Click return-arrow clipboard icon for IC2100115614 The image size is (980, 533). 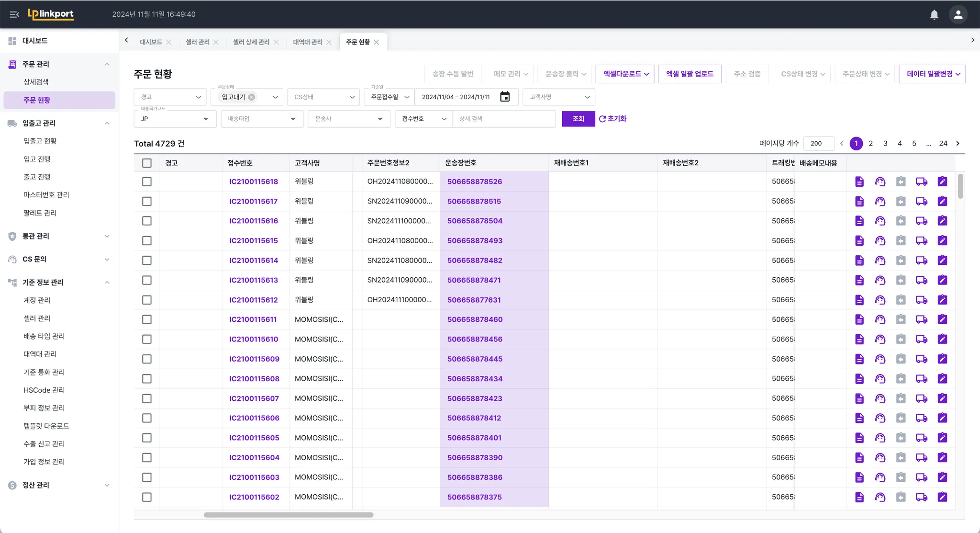click(x=901, y=261)
